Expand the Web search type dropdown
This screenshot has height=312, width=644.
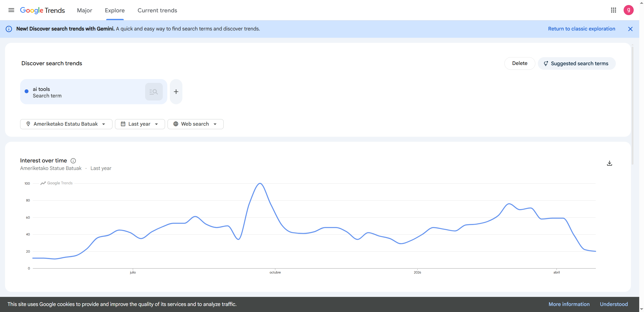(x=195, y=124)
